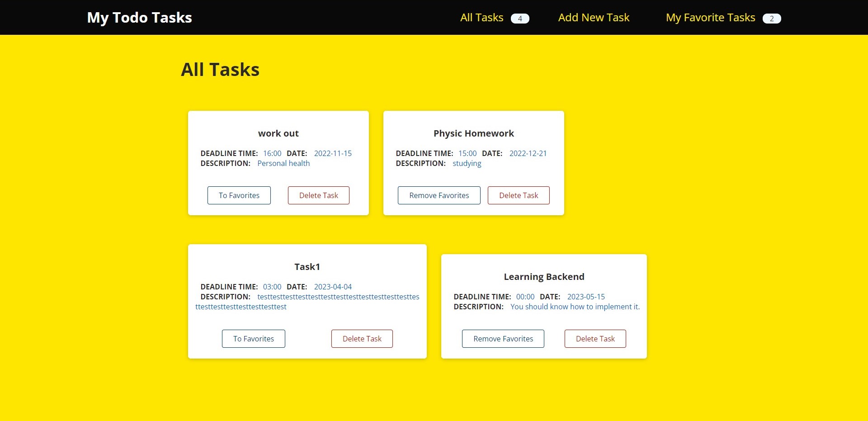868x421 pixels.
Task: Delete the Physic Homework task
Action: pos(518,195)
